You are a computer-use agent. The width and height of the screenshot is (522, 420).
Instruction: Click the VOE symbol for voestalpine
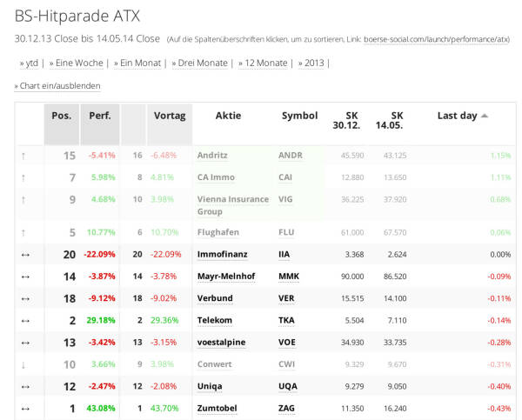point(288,343)
